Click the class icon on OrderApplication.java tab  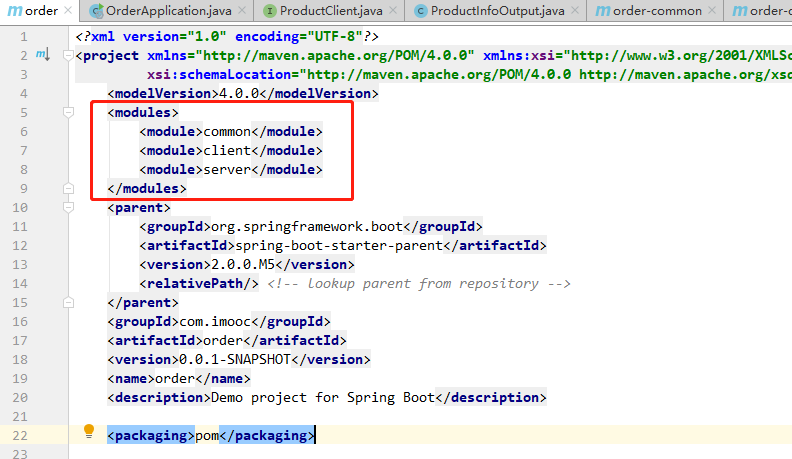[x=96, y=11]
